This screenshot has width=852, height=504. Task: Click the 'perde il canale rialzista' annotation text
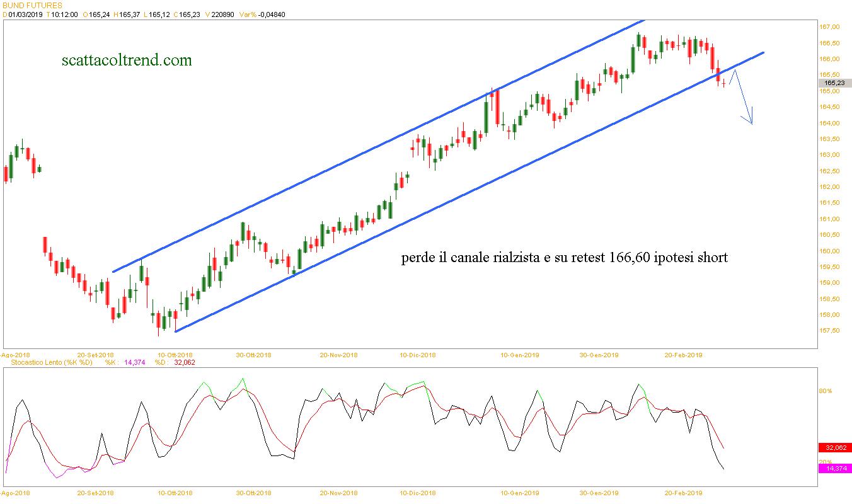click(564, 258)
